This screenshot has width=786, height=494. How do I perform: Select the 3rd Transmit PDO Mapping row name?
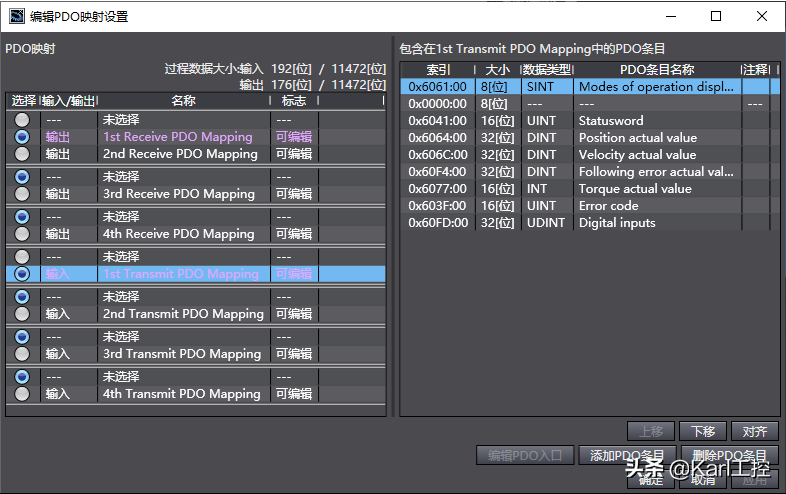(182, 354)
